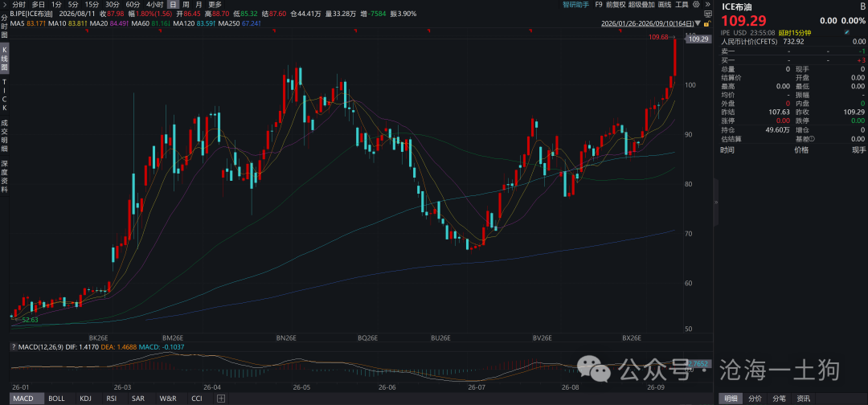The height and width of the screenshot is (405, 868).
Task: Open the 更多 more periods menu
Action: tap(215, 5)
